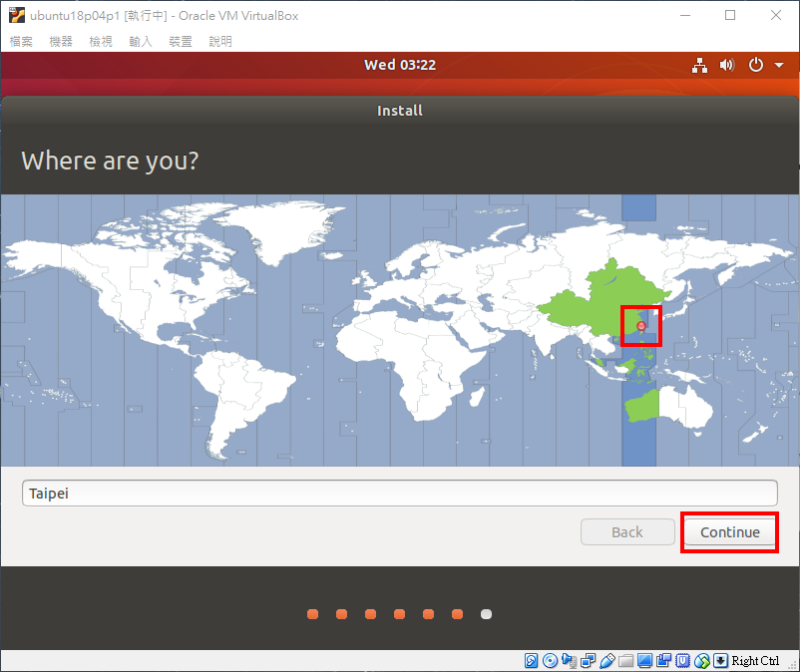Click the network adapters indicator icon
Screen dimensions: 800x672
point(588,661)
